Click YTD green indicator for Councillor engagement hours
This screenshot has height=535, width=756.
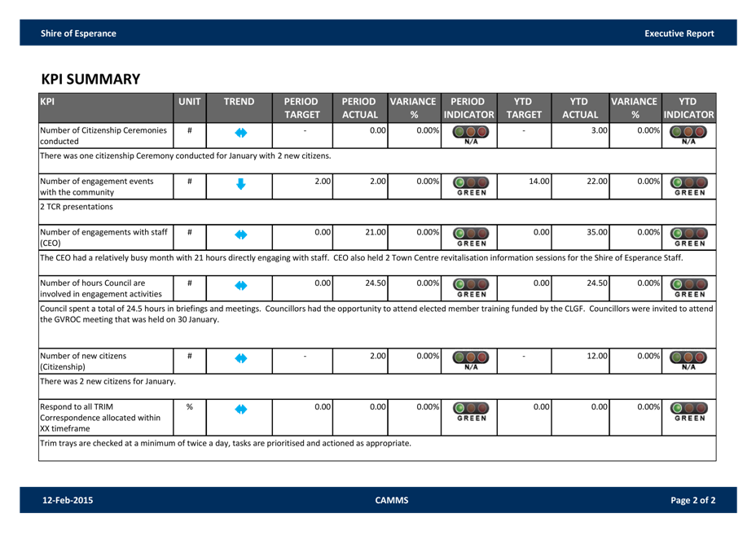point(689,287)
